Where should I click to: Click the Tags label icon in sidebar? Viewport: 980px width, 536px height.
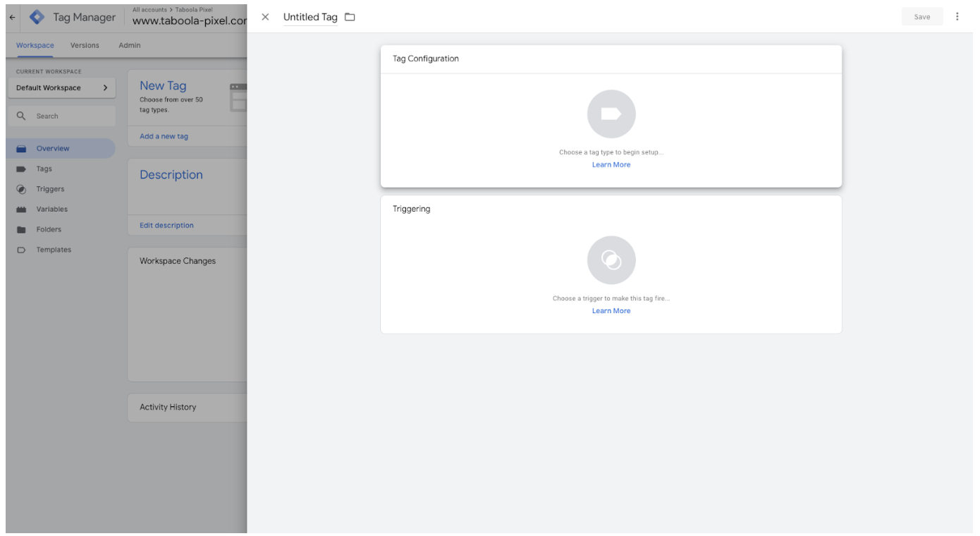(21, 169)
